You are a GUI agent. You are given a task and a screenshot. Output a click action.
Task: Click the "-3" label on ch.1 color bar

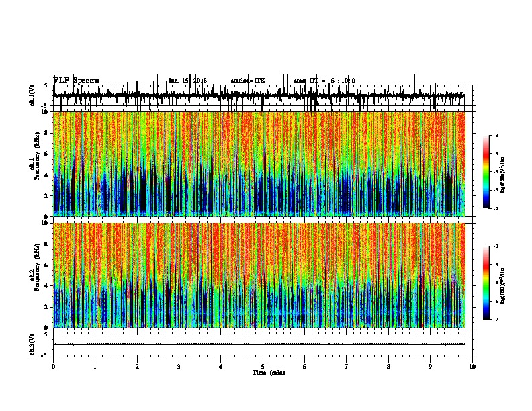[495, 135]
